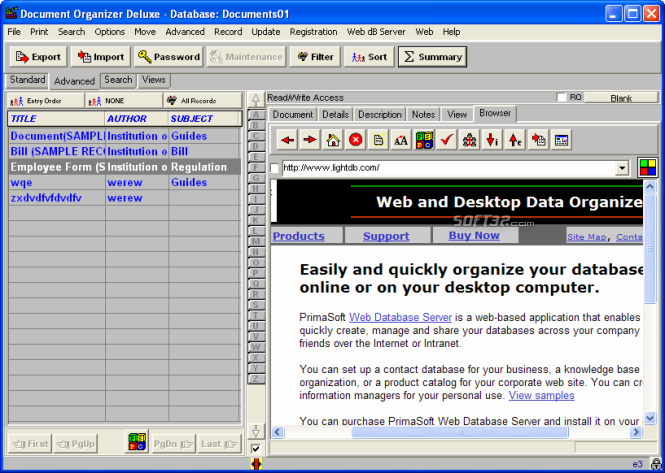This screenshot has width=665, height=473.
Task: Click the AUTHOR column header
Action: coord(136,119)
